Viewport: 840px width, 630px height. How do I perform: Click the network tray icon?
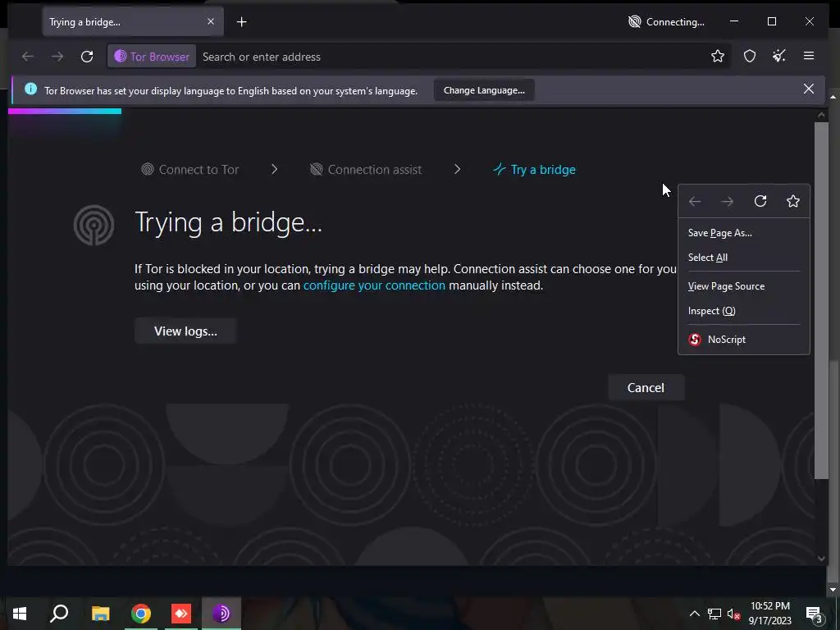(x=714, y=614)
